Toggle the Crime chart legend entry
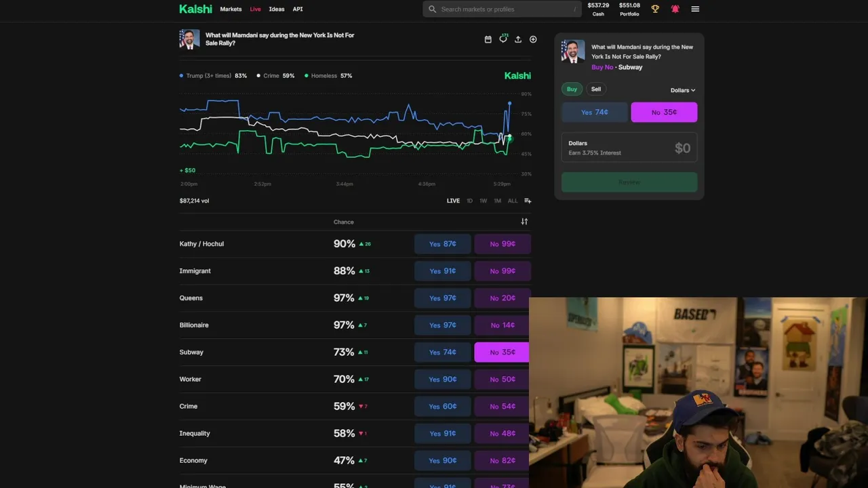 275,76
